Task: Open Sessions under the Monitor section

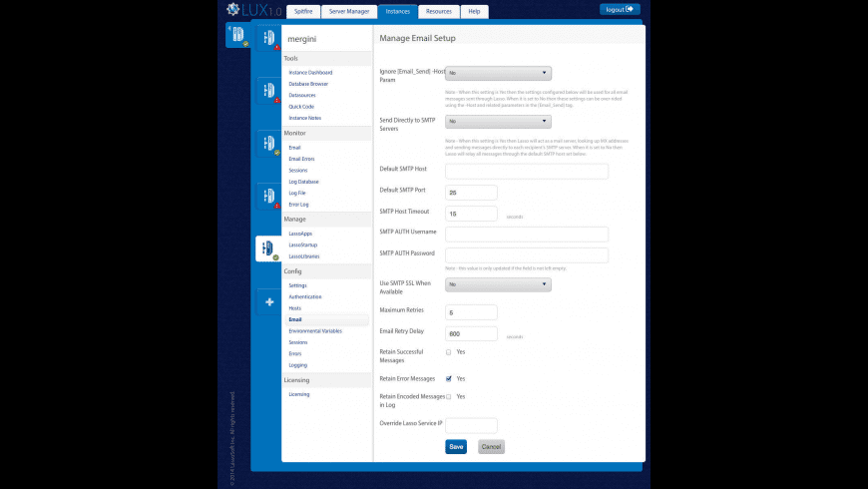Action: point(298,171)
